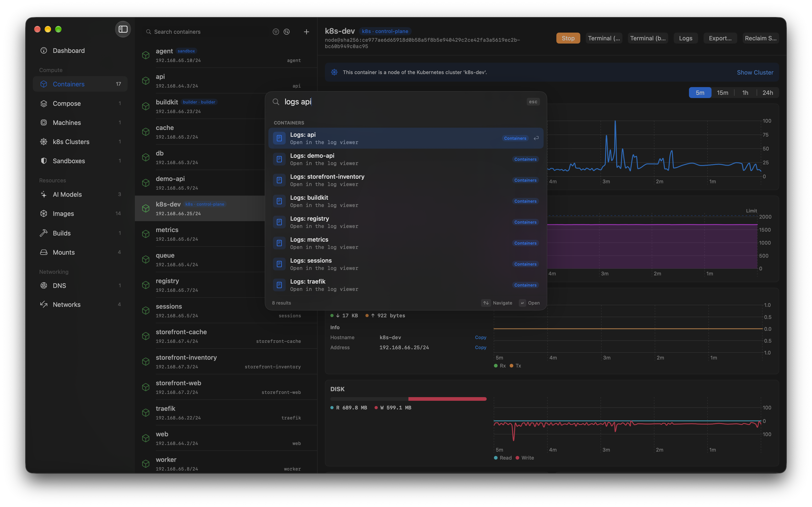Image resolution: width=812 pixels, height=507 pixels.
Task: Click the Mounts drive icon
Action: pyautogui.click(x=44, y=252)
